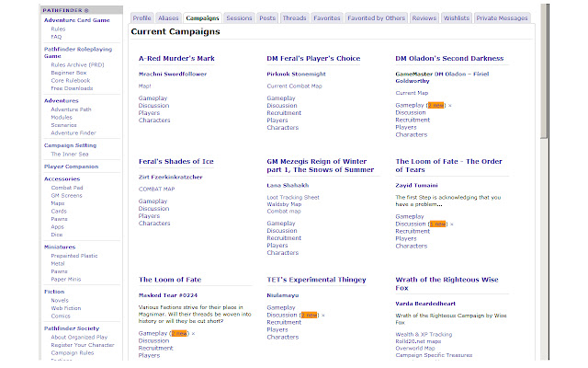Open Feral's Shades of Ice COMBAT MAP
The height and width of the screenshot is (368, 588).
click(x=156, y=190)
